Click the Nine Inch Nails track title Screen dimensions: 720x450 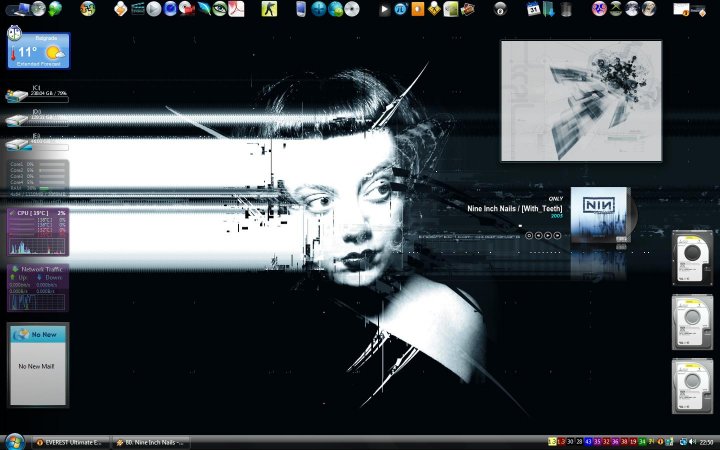pyautogui.click(x=515, y=208)
